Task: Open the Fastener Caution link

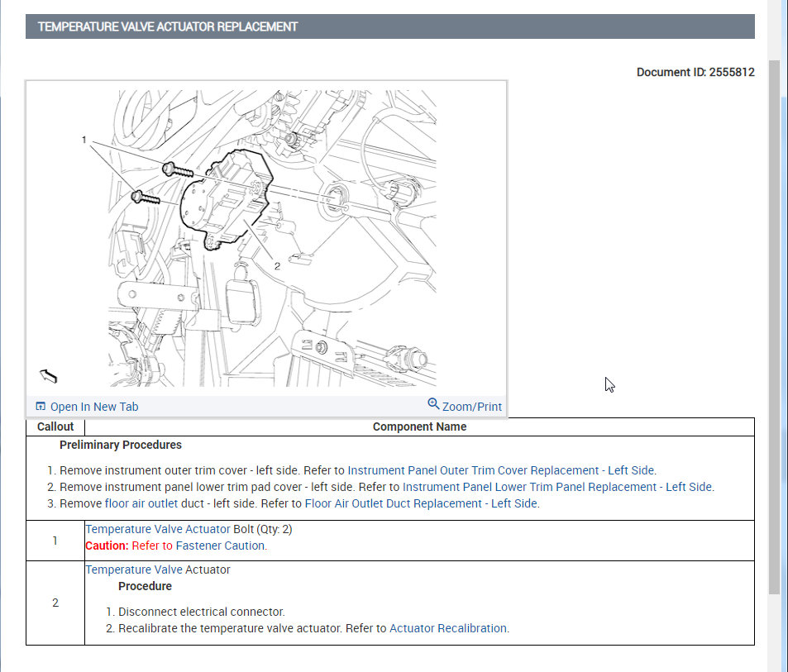Action: (221, 546)
